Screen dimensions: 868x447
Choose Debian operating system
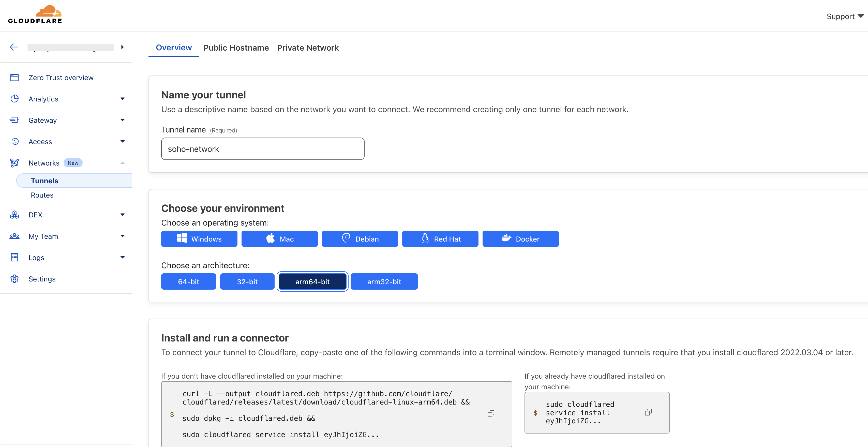pyautogui.click(x=360, y=239)
